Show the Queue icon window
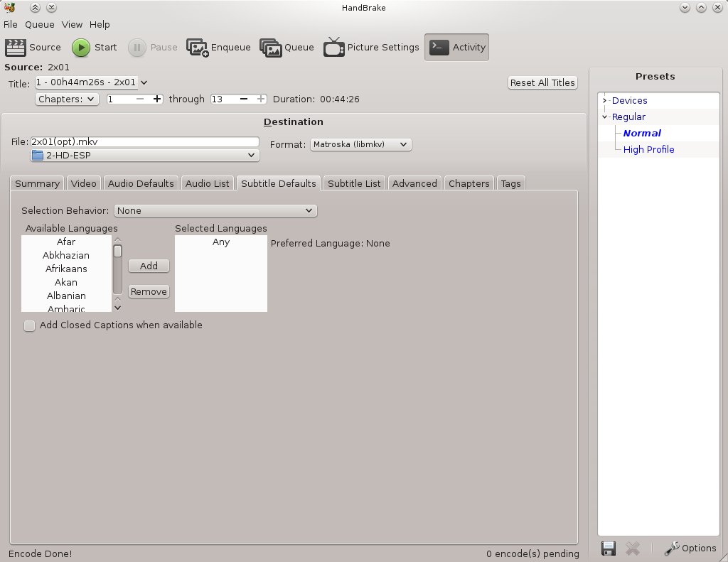 (x=271, y=48)
